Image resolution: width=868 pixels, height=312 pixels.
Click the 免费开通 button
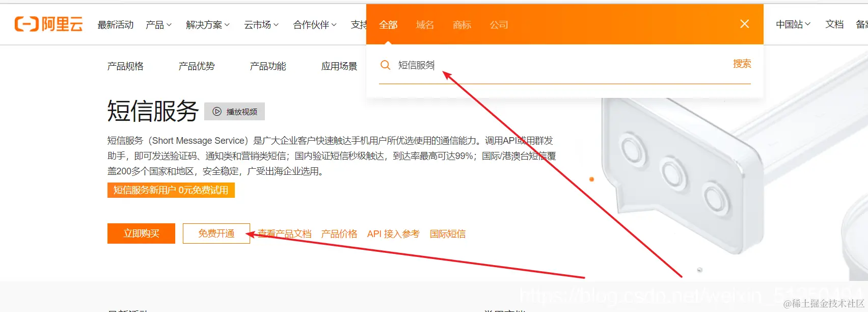click(x=216, y=233)
